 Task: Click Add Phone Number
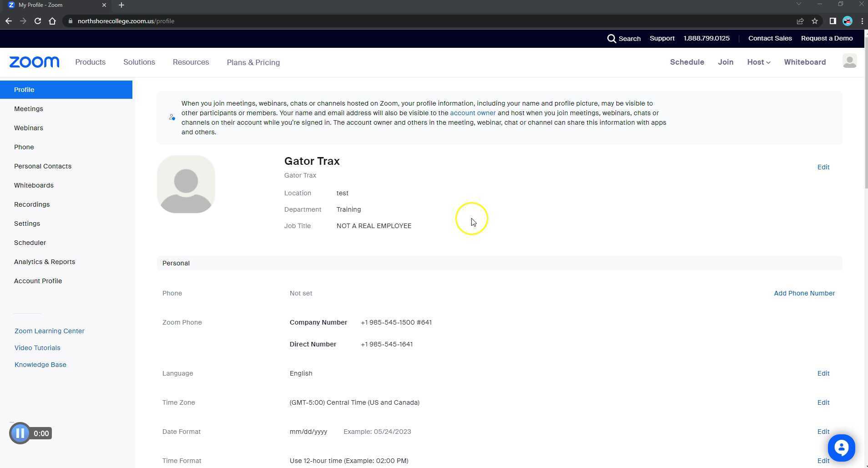(803, 293)
